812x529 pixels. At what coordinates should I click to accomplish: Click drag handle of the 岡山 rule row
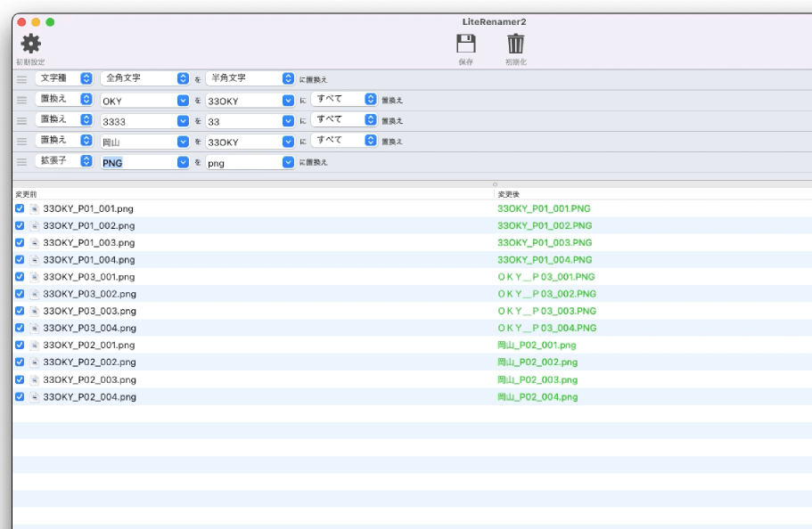tap(22, 142)
